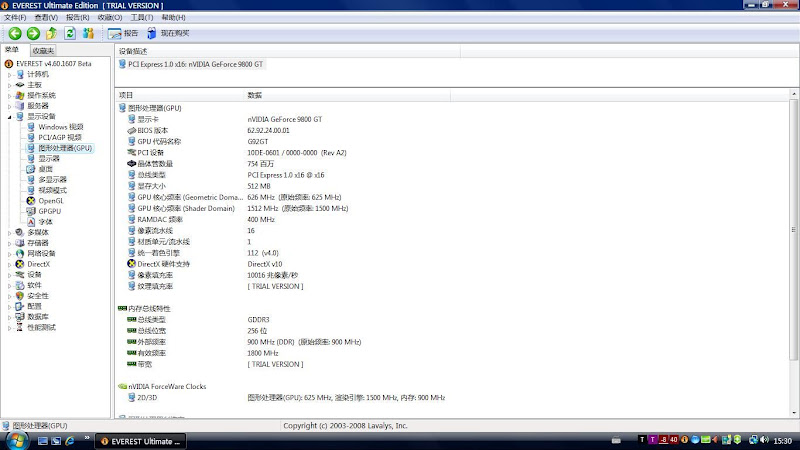Click the 字体 fonts icon in tree
800x450 pixels.
click(31, 222)
